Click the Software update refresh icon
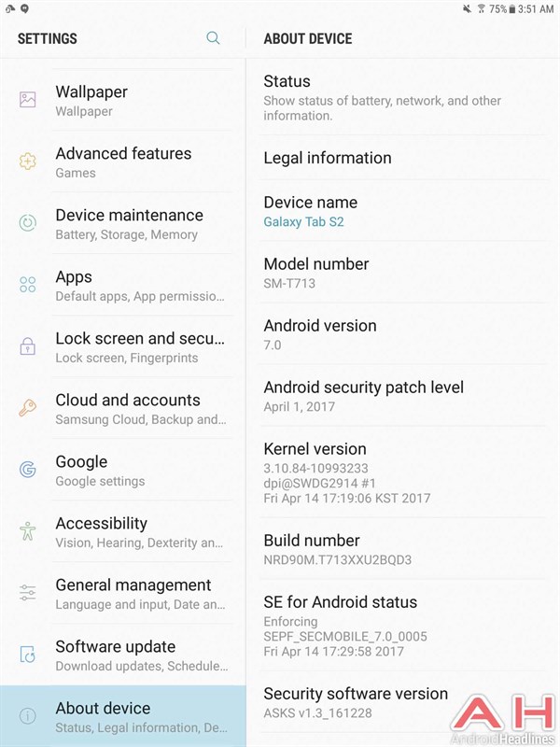The width and height of the screenshot is (560, 747). [x=28, y=655]
